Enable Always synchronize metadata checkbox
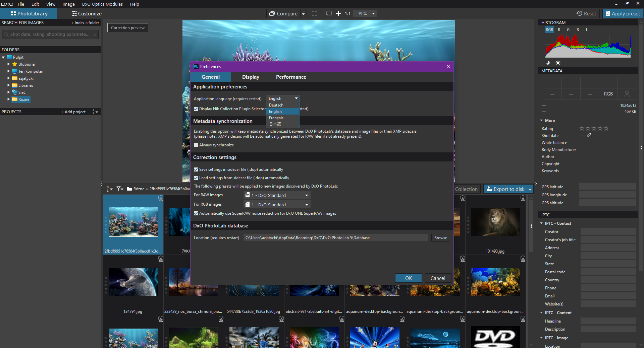 196,145
